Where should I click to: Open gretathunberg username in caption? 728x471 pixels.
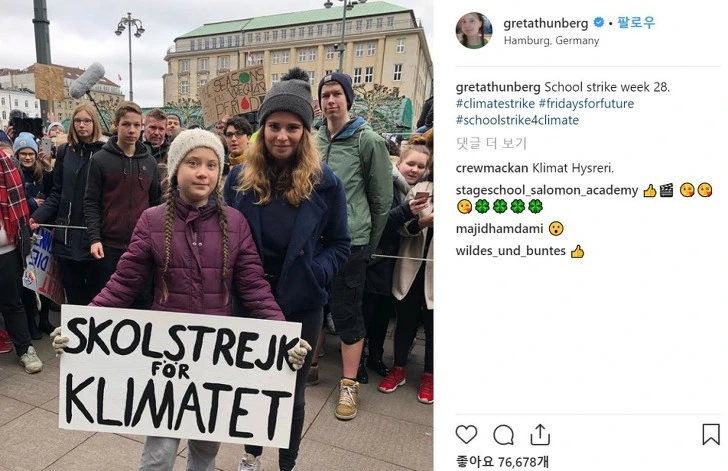pyautogui.click(x=498, y=87)
